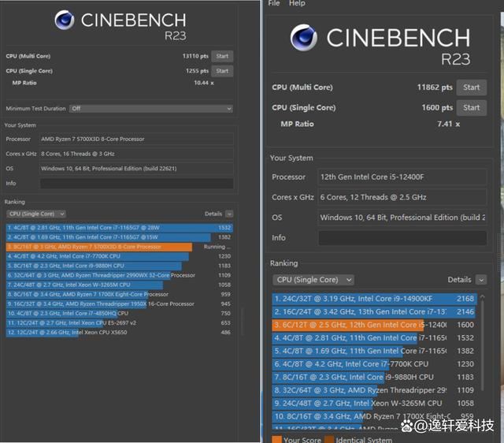This screenshot has height=443, width=504.
Task: Start the Single Core test showing 1600 pts
Action: [471, 107]
